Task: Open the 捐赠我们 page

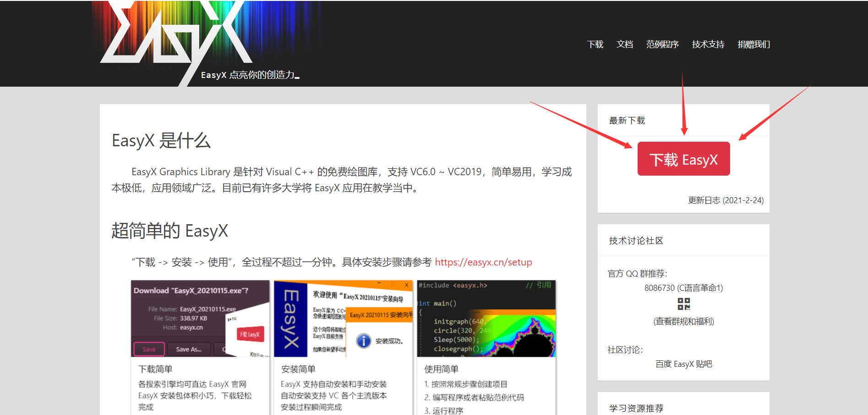Action: 753,44
